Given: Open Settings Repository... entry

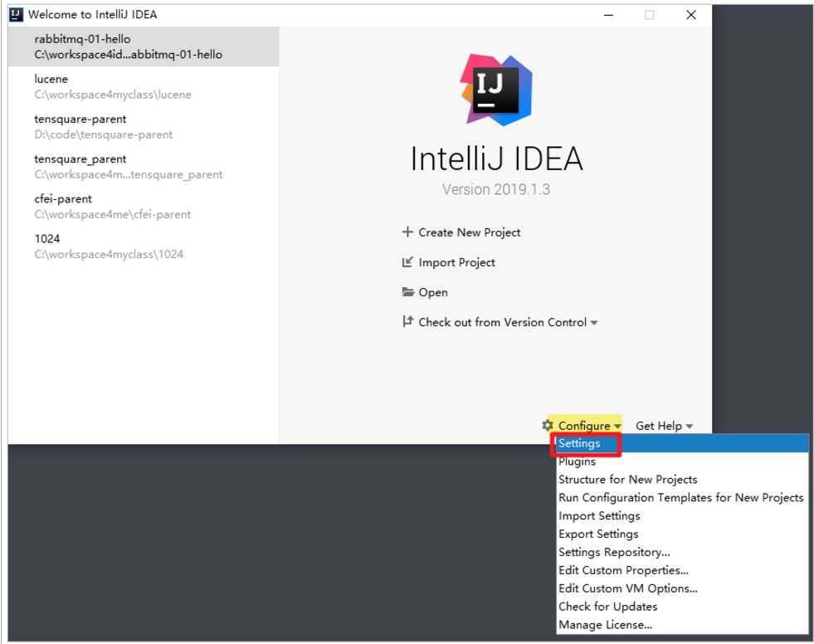Looking at the screenshot, I should point(683,552).
